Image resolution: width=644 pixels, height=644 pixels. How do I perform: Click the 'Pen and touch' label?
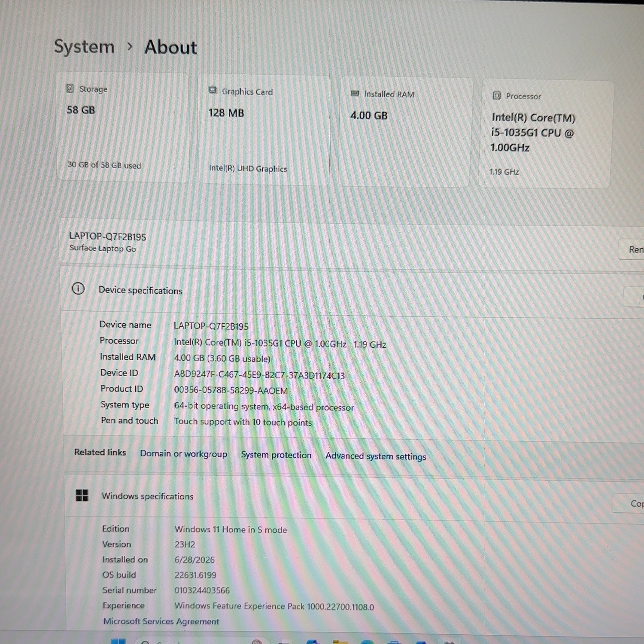[x=129, y=421]
